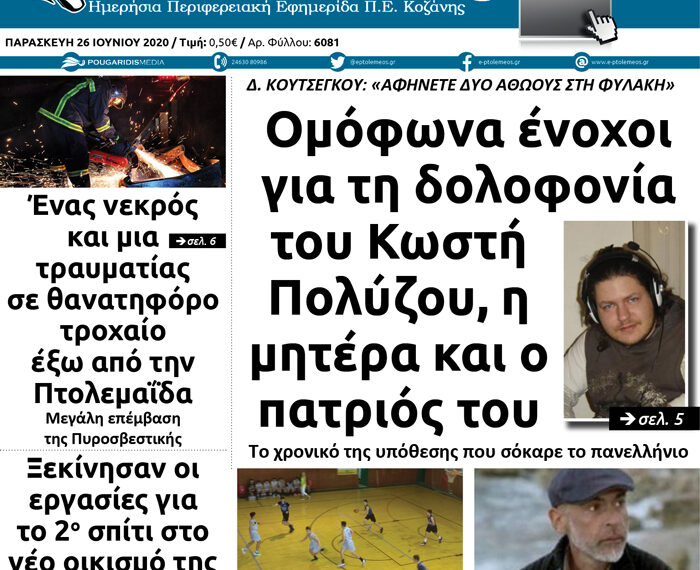The height and width of the screenshot is (570, 700).
Task: Click the e-ptolemeos.gr Facebook page text
Action: point(499,62)
